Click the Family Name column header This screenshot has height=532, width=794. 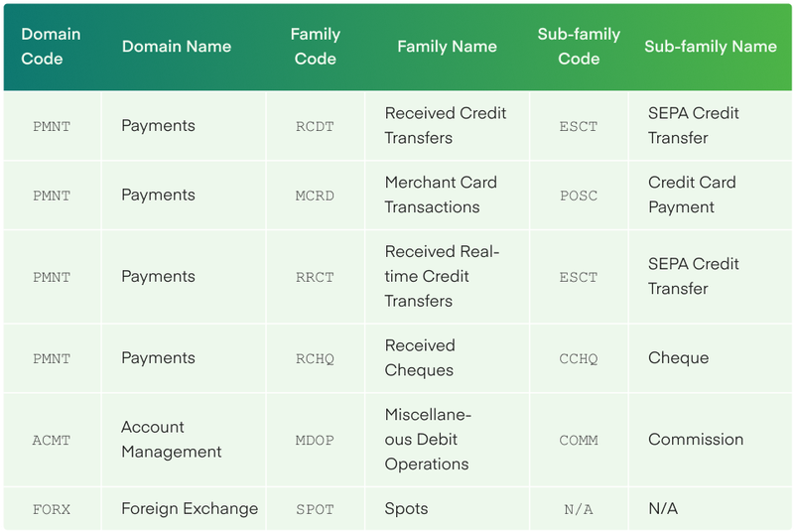[447, 47]
